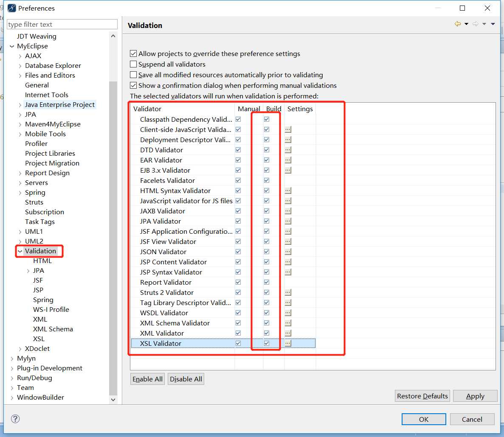The width and height of the screenshot is (504, 437).
Task: Confirm with the OK button
Action: 424,419
